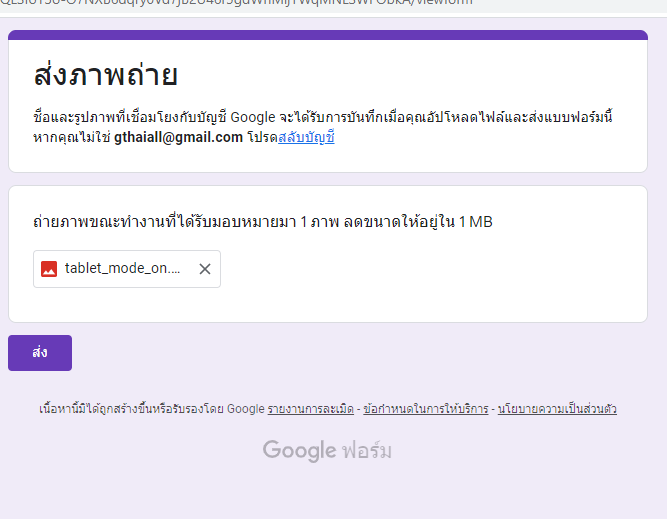
Task: Click the gthaiall@gmail.com email text
Action: coord(178,137)
